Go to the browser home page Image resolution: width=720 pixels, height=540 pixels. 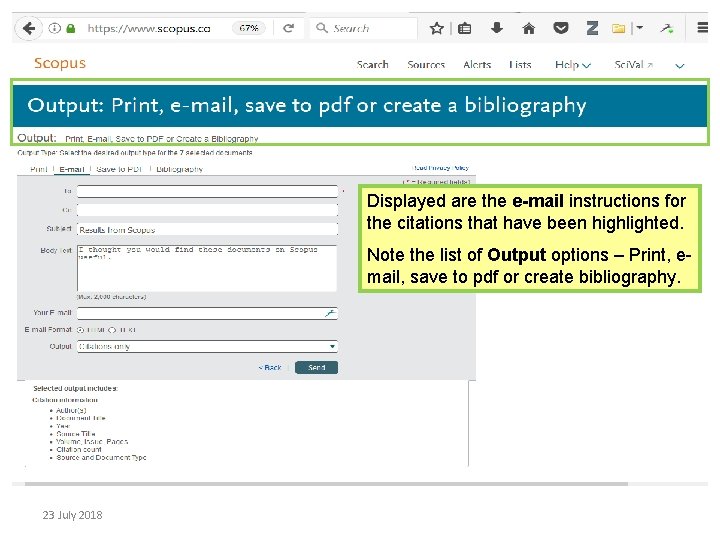click(x=529, y=28)
